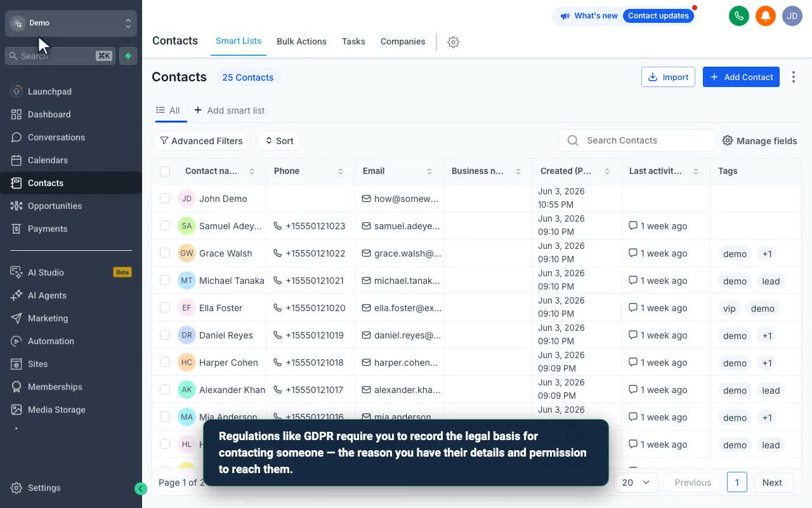Select page number 1
Screen dimensions: 812x508
coord(737,483)
